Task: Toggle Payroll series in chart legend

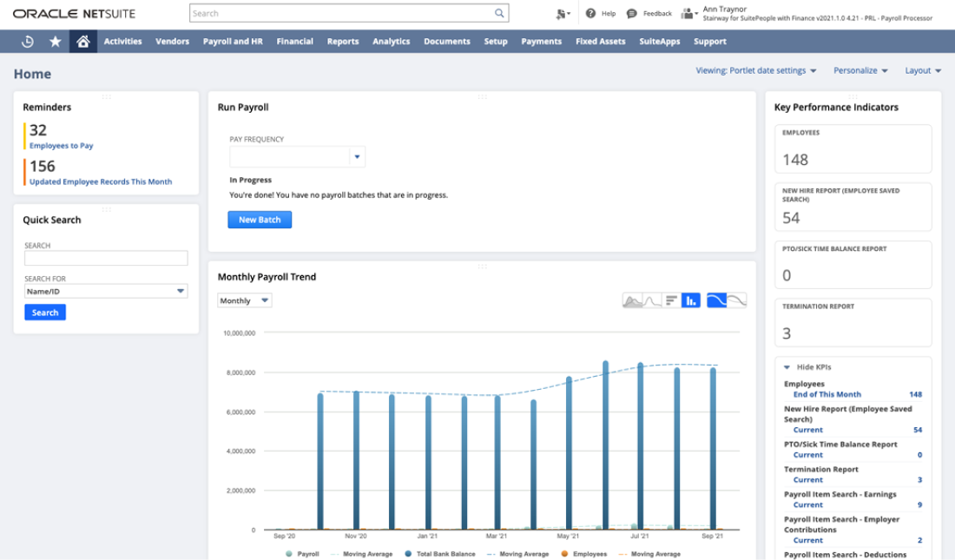Action: [x=303, y=554]
